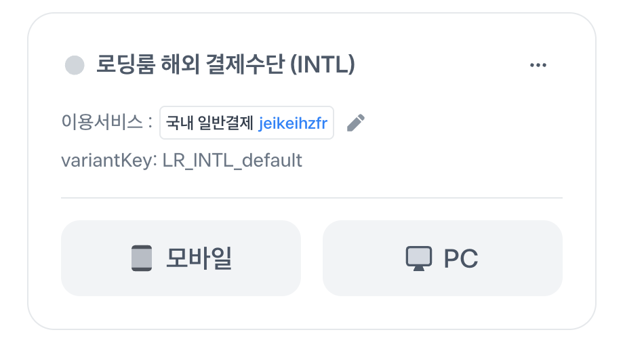Screen dimensions: 644x347
Task: Click the LR_INTL_default value
Action: click(233, 160)
